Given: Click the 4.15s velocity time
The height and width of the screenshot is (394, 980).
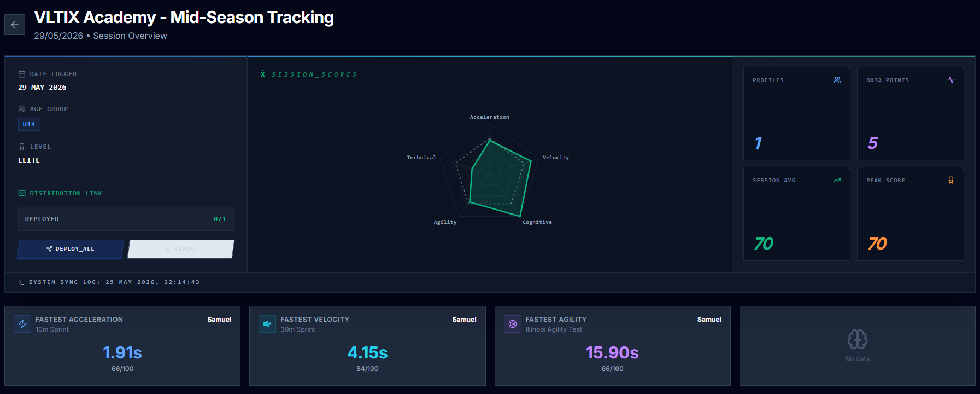Looking at the screenshot, I should tap(367, 353).
